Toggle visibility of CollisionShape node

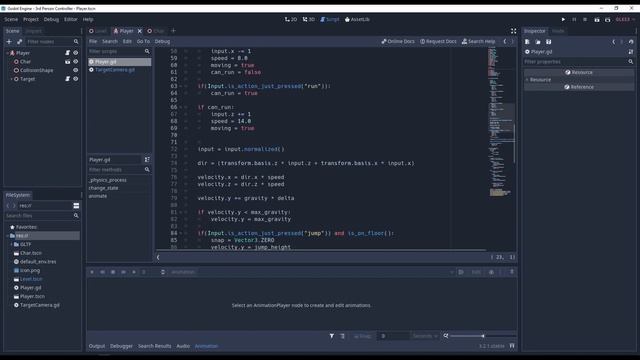pyautogui.click(x=76, y=70)
